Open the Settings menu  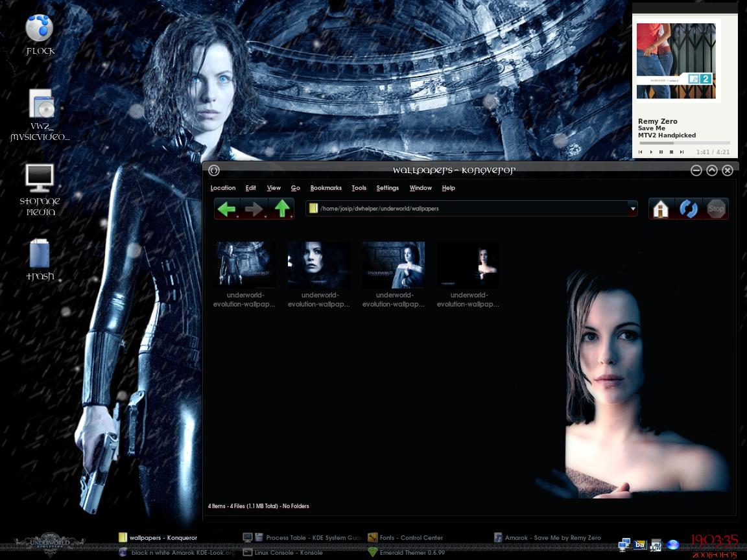click(x=387, y=187)
